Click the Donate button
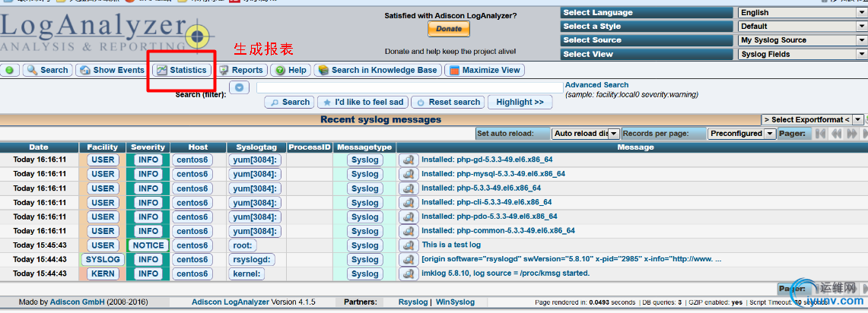 (448, 29)
